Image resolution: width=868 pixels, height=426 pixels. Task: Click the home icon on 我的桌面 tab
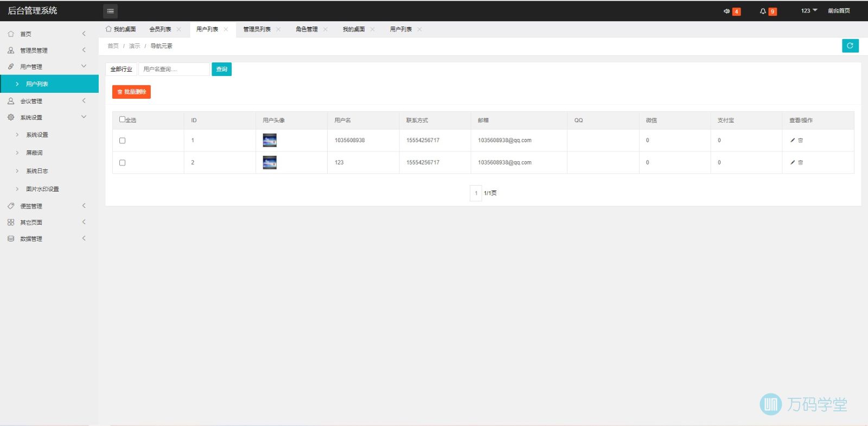pos(108,29)
